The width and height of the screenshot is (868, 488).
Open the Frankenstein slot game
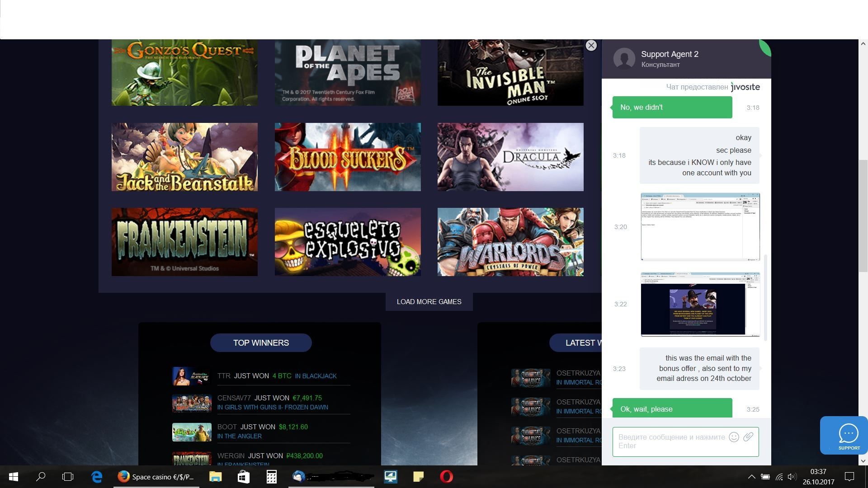[184, 242]
